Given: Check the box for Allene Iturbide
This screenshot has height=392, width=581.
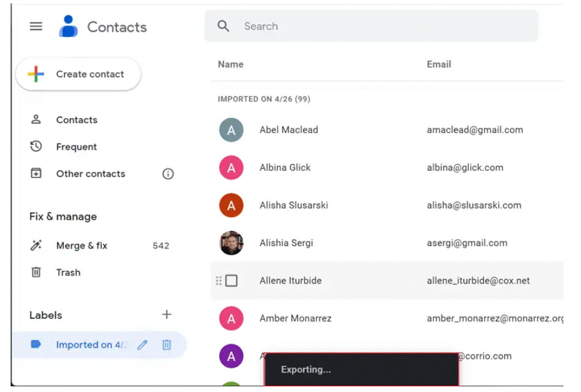Looking at the screenshot, I should pos(231,281).
